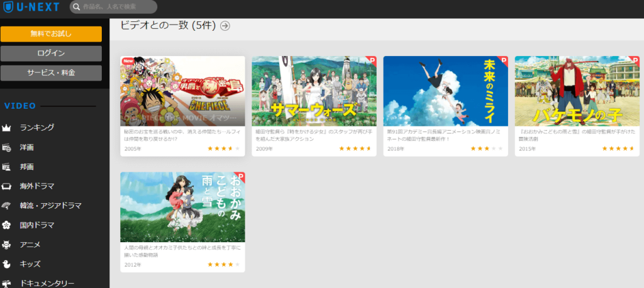Click 2018年 year text

[396, 149]
